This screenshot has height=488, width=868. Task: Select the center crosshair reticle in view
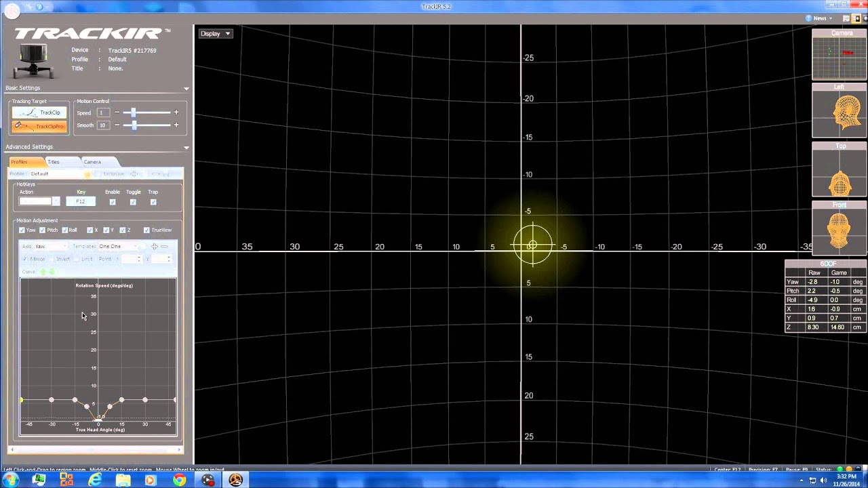(x=533, y=245)
